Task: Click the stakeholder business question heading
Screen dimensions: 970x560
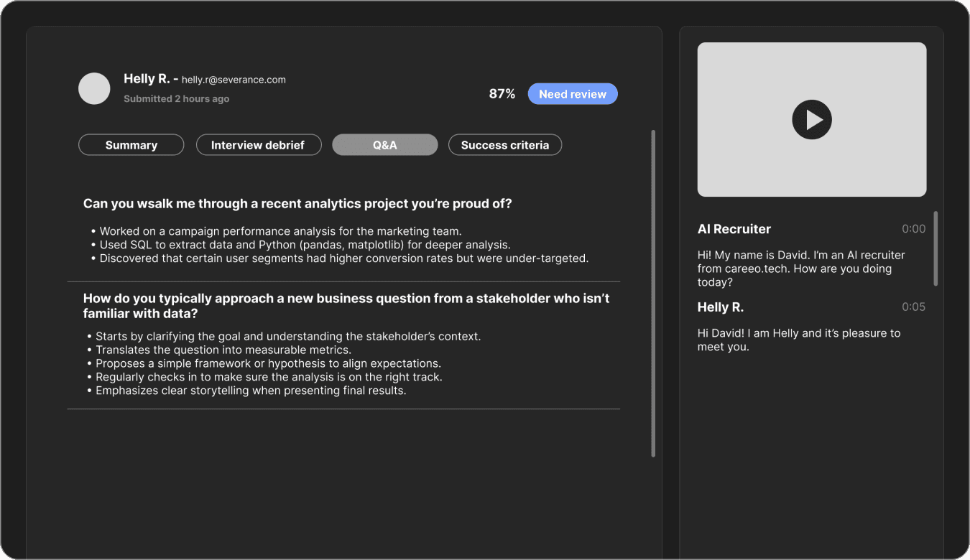Action: [x=346, y=306]
